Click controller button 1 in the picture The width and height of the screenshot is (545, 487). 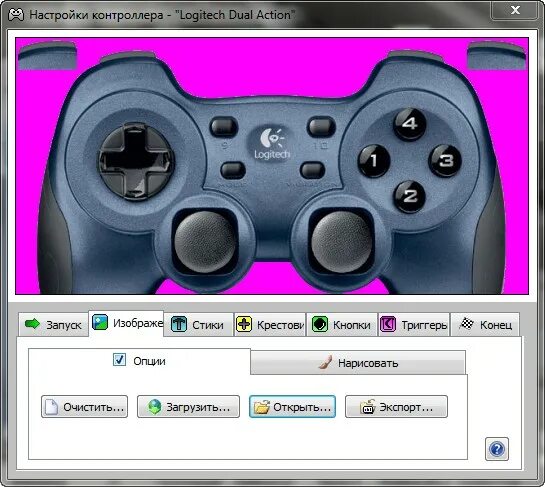(x=374, y=160)
